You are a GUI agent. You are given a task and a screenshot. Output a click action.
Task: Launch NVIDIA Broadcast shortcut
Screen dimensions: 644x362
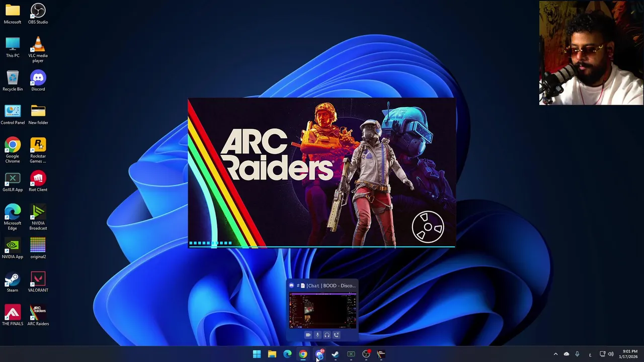click(38, 217)
